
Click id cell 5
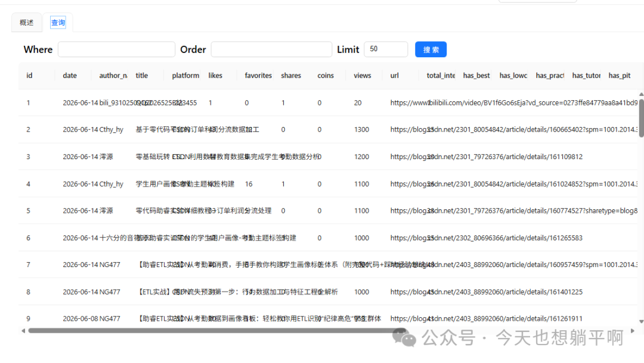pos(29,210)
